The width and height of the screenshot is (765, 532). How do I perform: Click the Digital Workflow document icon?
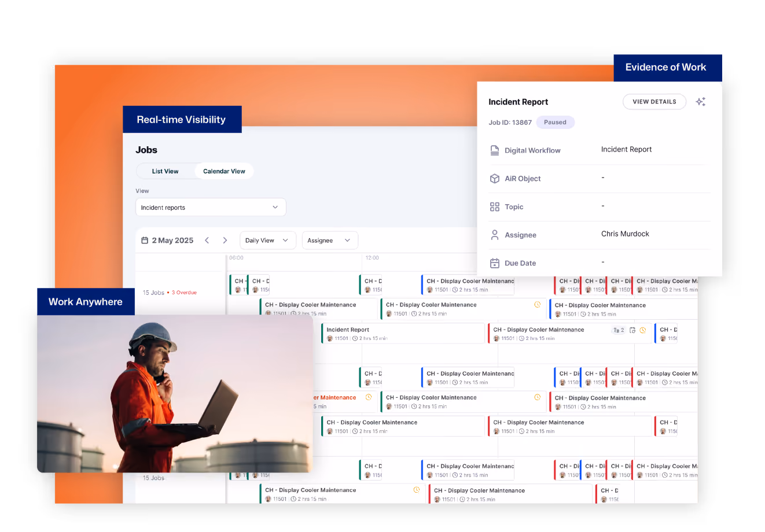tap(495, 150)
